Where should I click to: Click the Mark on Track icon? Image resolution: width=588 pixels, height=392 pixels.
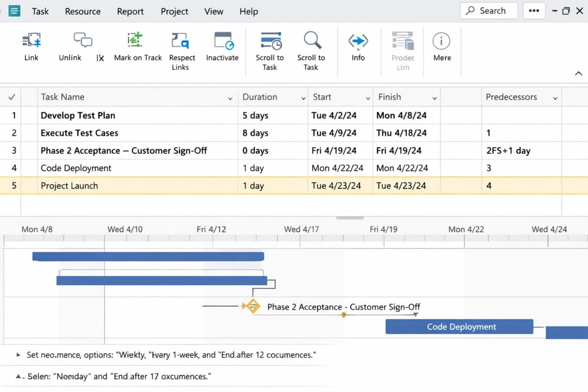[134, 40]
